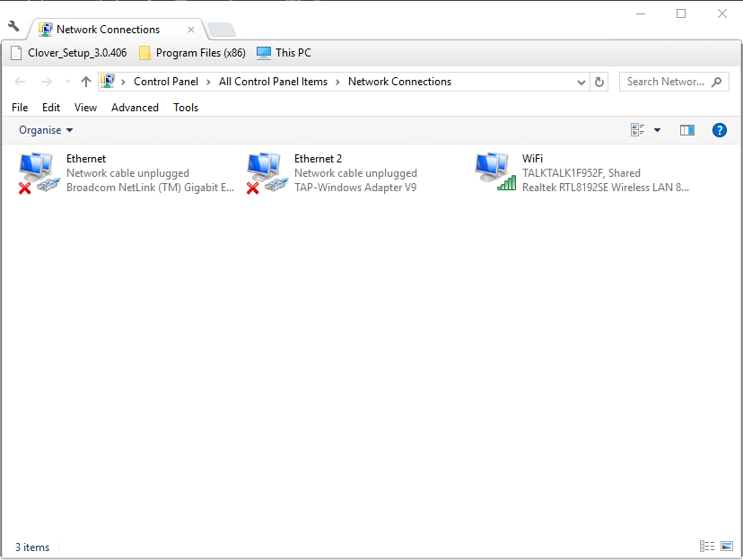Select the Ethernet 2 adapter icon
The image size is (743, 560).
tap(267, 173)
